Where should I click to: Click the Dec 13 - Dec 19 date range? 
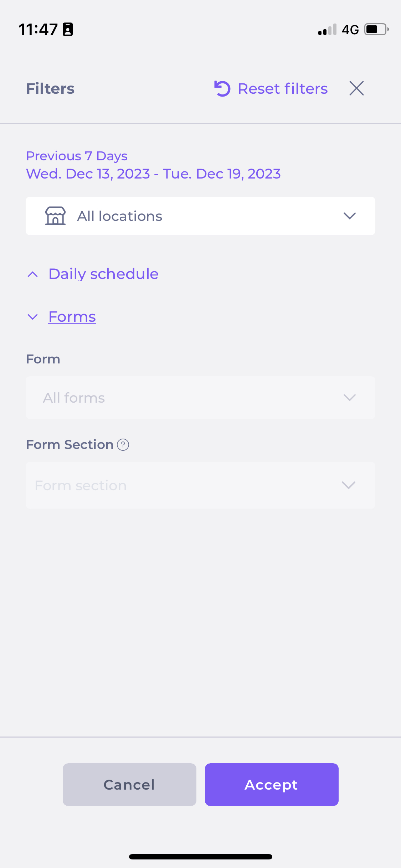[x=153, y=174]
